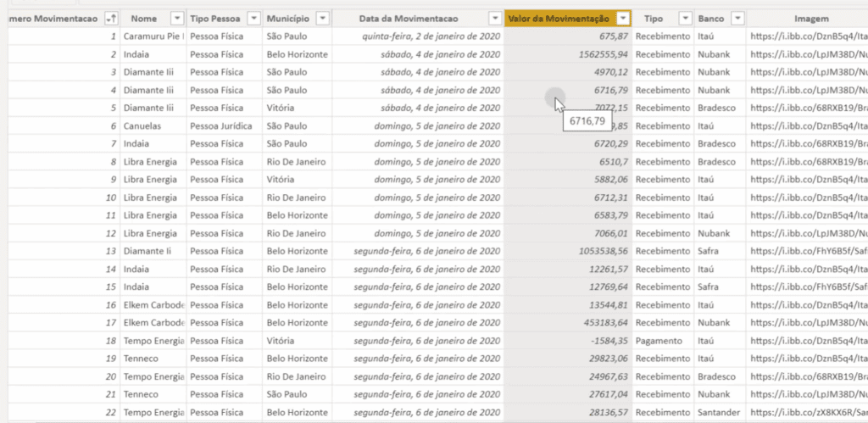Image resolution: width=868 pixels, height=423 pixels.
Task: Click value cell 5882,06
Action: click(x=568, y=180)
